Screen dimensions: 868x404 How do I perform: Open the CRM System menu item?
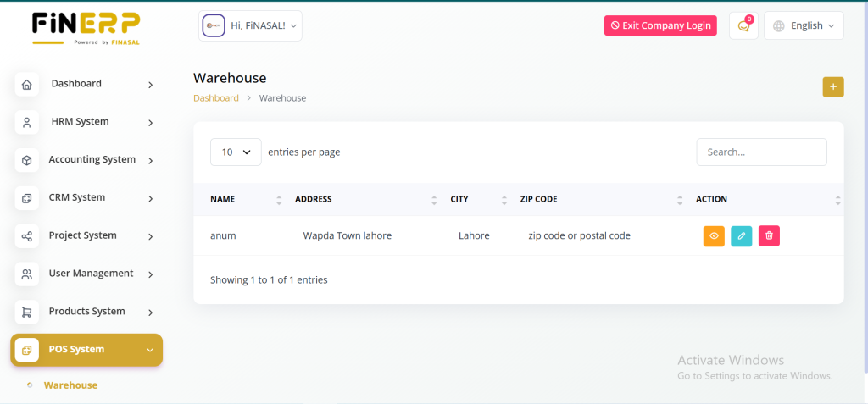(77, 198)
